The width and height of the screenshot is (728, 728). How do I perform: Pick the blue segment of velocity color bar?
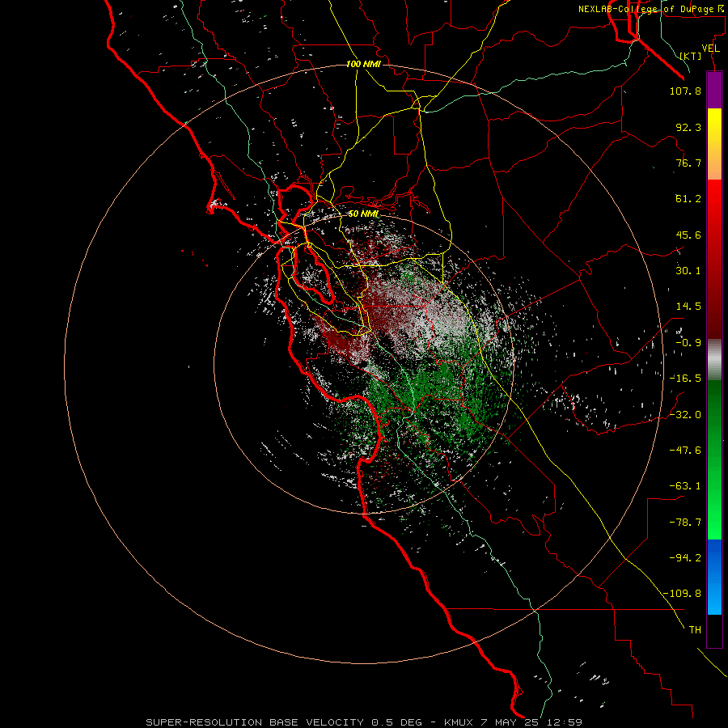(x=714, y=577)
